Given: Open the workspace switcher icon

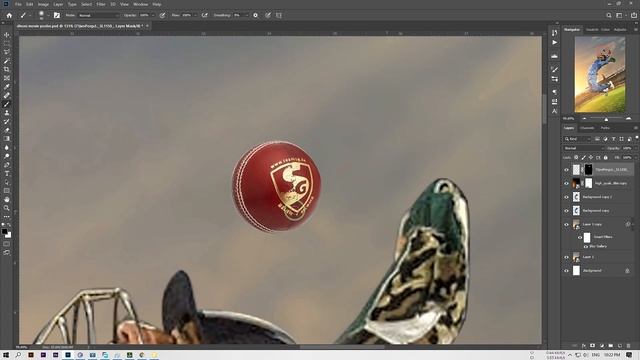Looking at the screenshot, I should click(620, 15).
